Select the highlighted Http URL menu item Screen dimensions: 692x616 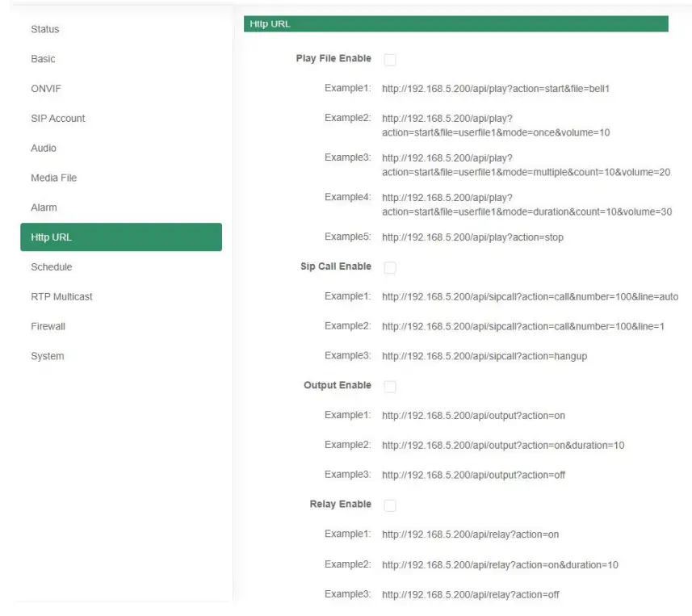click(x=121, y=237)
